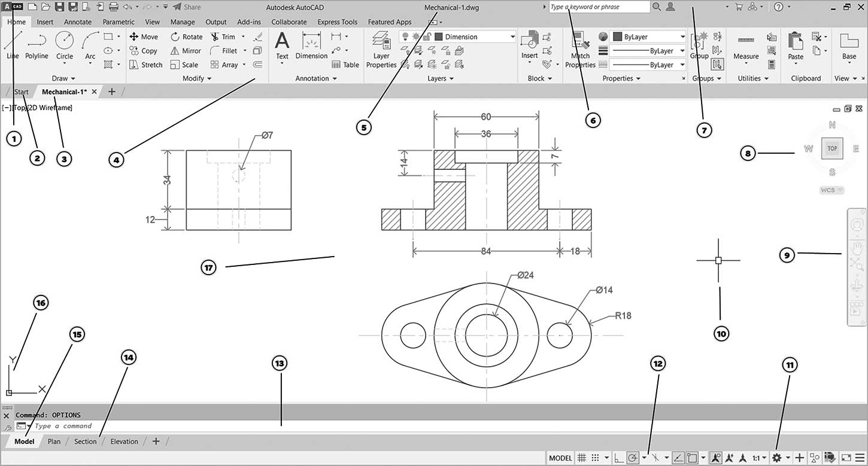Viewport: 868px width, 466px height.
Task: Click the 2D Wireframe visual style control
Action: tap(50, 108)
